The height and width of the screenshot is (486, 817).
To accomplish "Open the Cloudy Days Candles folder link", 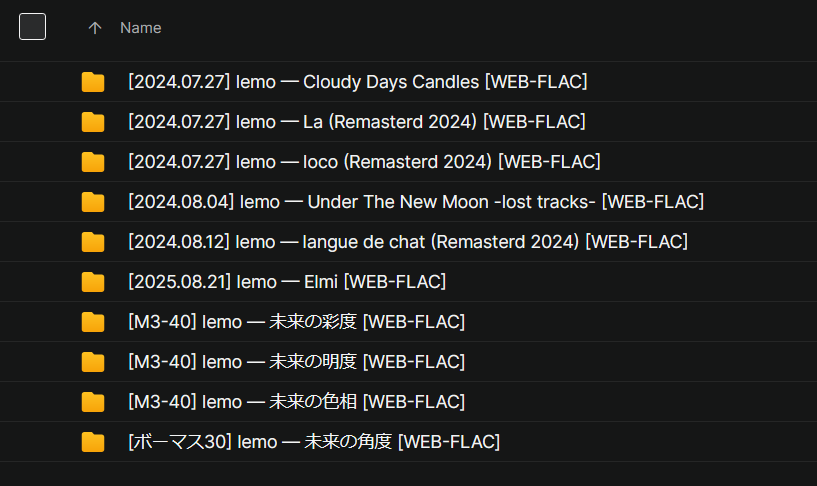I will click(357, 82).
